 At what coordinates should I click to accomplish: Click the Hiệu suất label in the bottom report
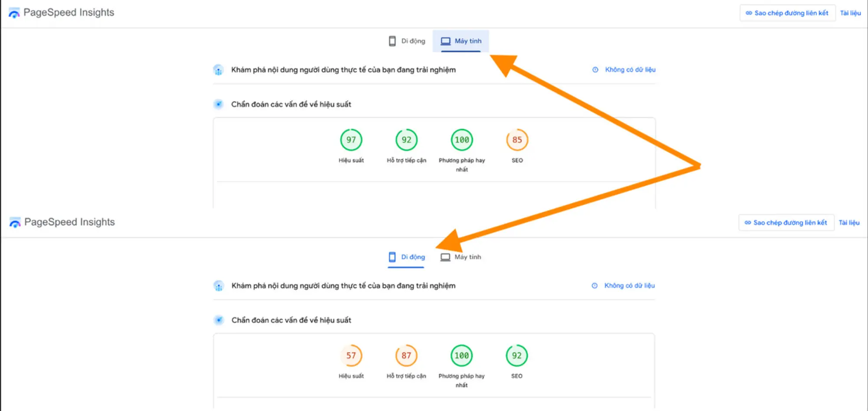point(351,376)
